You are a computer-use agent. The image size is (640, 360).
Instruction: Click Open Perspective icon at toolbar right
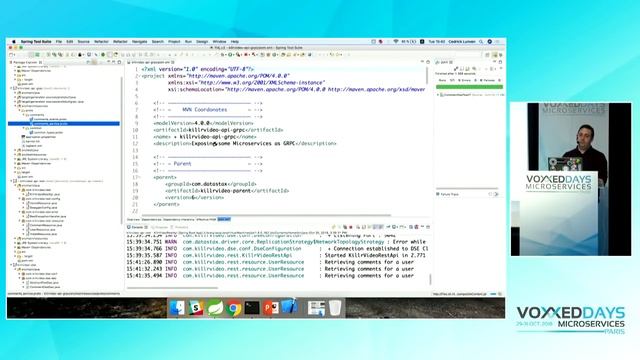pos(487,55)
